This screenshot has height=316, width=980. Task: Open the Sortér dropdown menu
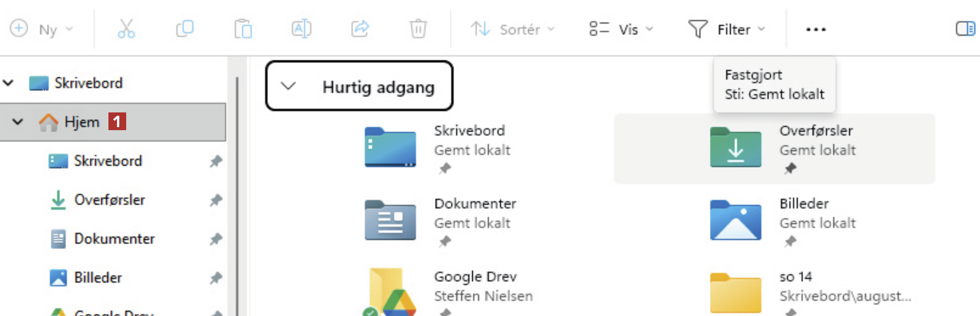click(513, 29)
